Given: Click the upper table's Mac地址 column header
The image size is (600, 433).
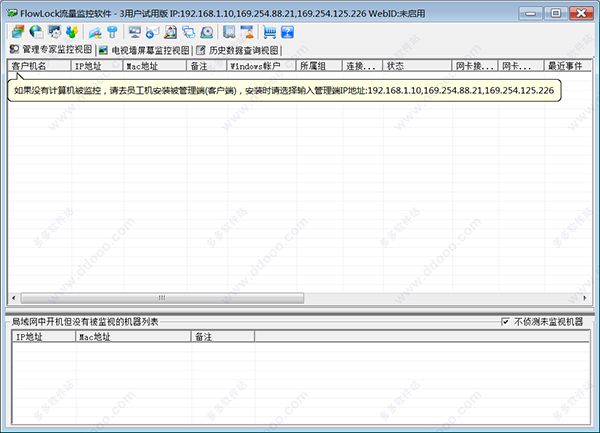Looking at the screenshot, I should click(155, 66).
